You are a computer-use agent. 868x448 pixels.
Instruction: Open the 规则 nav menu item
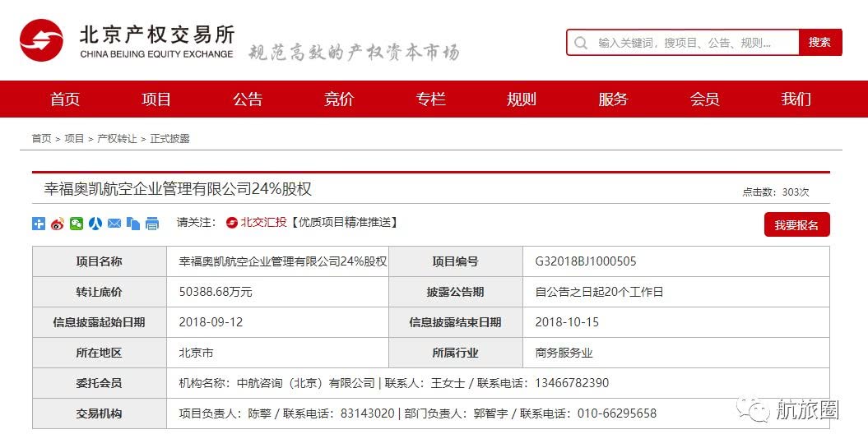coord(522,99)
